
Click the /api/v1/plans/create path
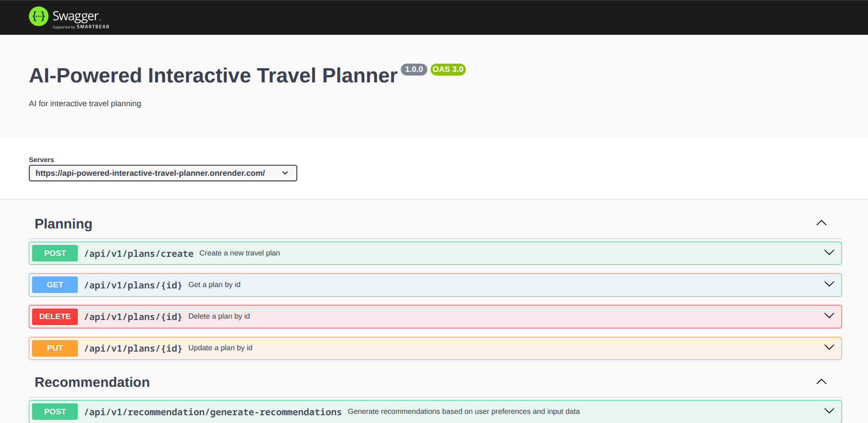coord(139,254)
